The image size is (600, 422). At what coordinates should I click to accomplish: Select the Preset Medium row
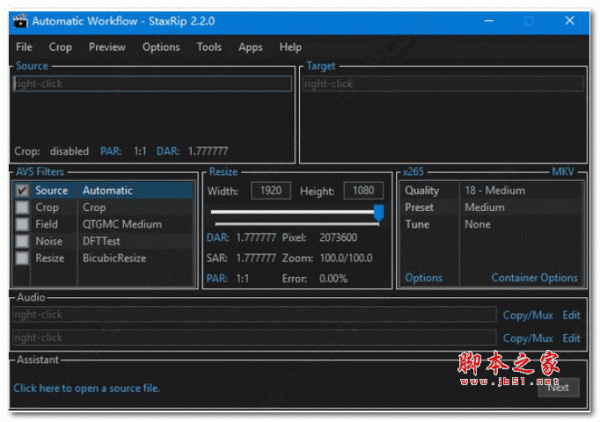click(491, 207)
